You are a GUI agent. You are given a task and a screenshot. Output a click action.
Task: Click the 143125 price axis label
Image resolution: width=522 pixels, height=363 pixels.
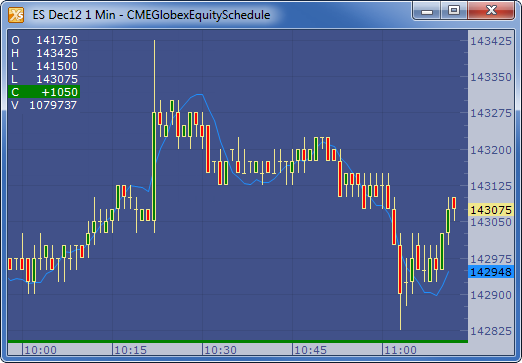491,186
